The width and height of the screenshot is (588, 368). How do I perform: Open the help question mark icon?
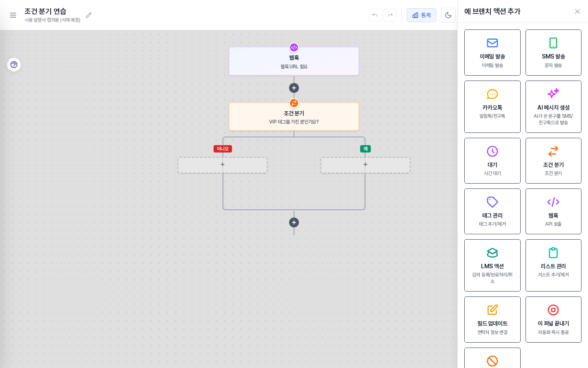click(x=14, y=65)
